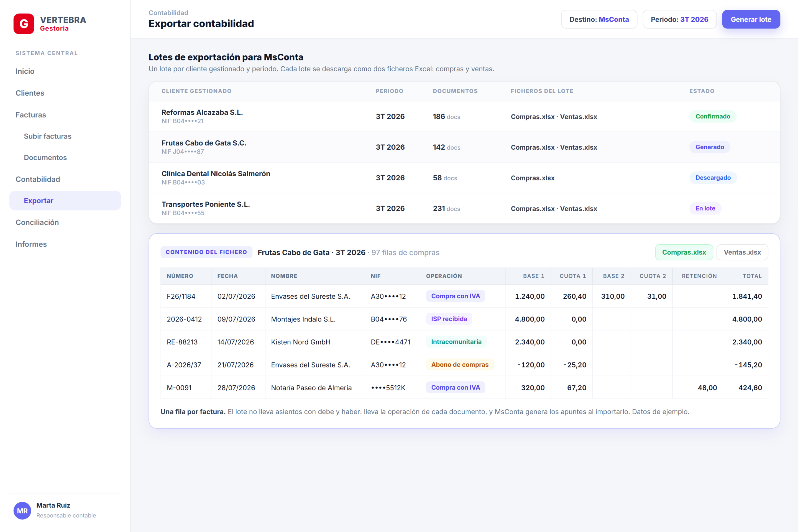Click the ISP recibida operation tag
Image resolution: width=798 pixels, height=532 pixels.
(449, 319)
